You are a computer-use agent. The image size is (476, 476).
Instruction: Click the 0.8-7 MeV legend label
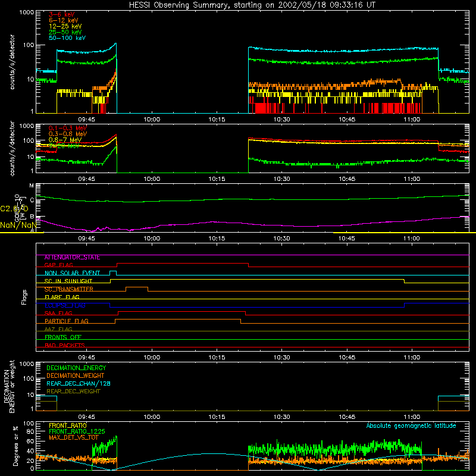pos(65,140)
